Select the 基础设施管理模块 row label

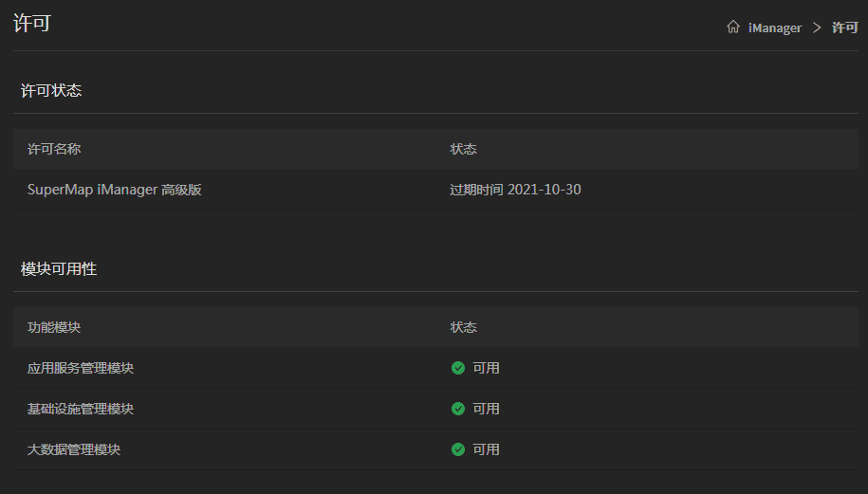coord(81,409)
